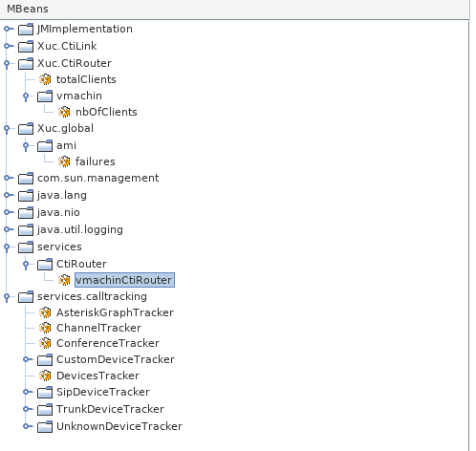
Task: Select the java.util.logging label
Action: tap(80, 229)
